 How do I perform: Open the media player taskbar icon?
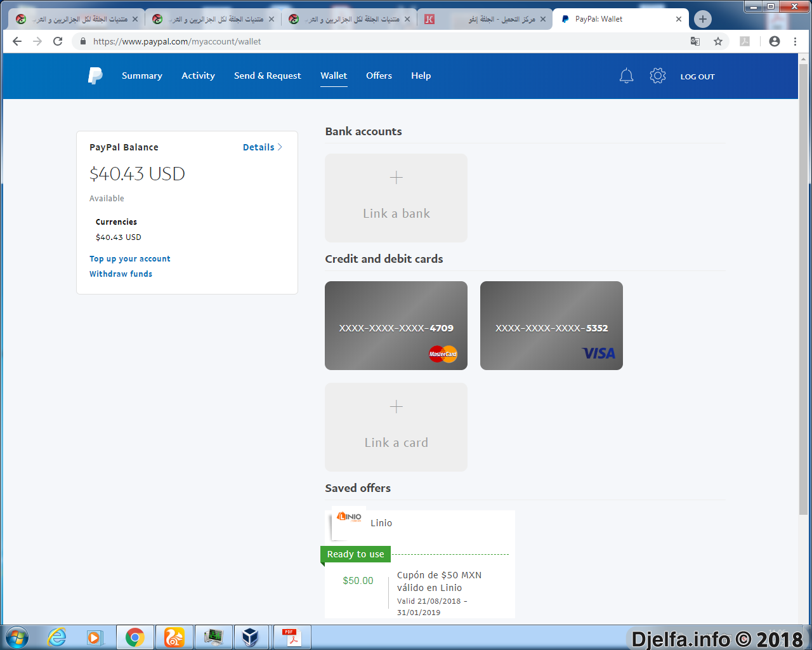pos(95,637)
